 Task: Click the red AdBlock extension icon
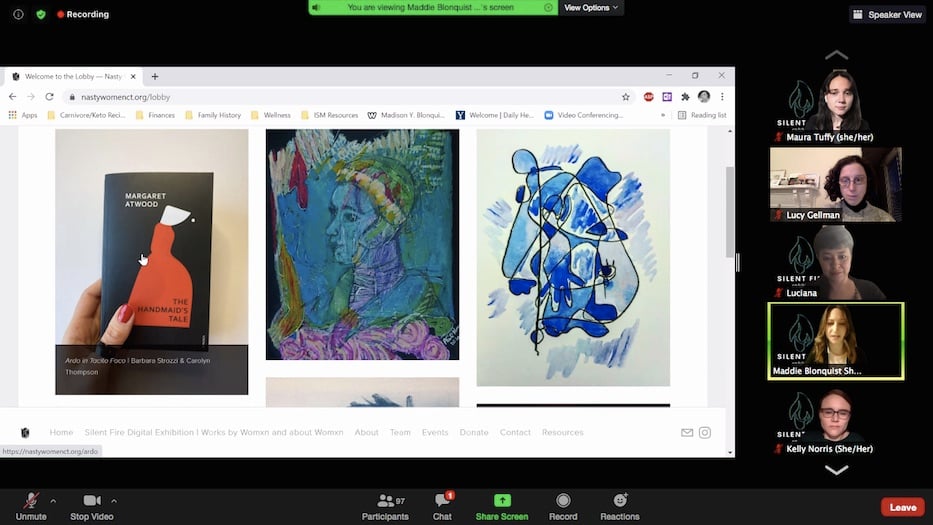point(649,97)
